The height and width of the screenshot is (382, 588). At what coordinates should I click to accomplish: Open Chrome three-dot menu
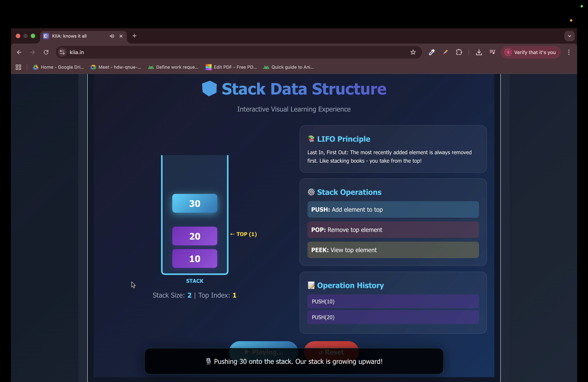[x=569, y=52]
